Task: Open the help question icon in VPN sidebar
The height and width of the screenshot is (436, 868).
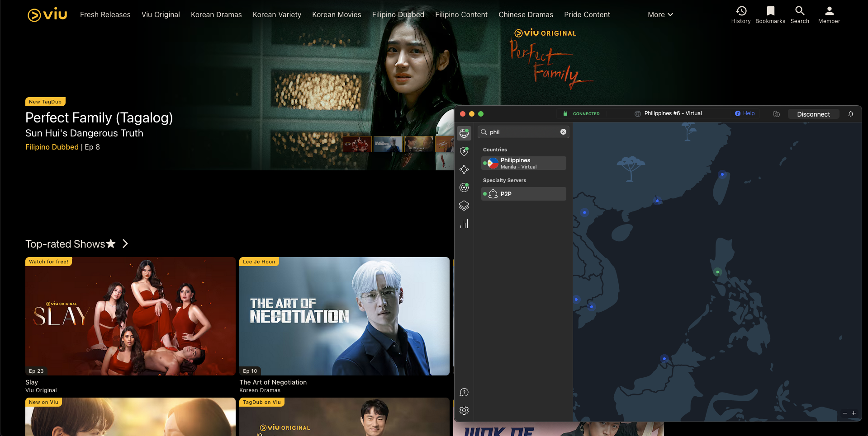Action: coord(464,392)
